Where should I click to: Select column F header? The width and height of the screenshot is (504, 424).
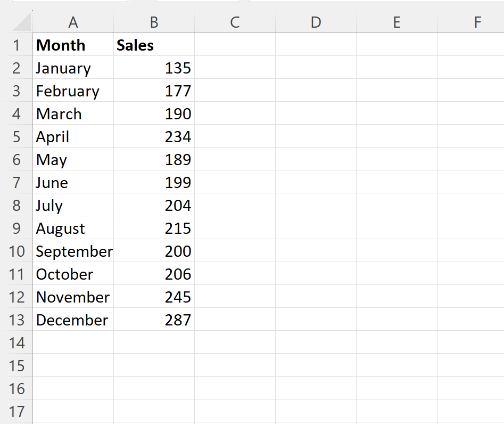pyautogui.click(x=470, y=22)
